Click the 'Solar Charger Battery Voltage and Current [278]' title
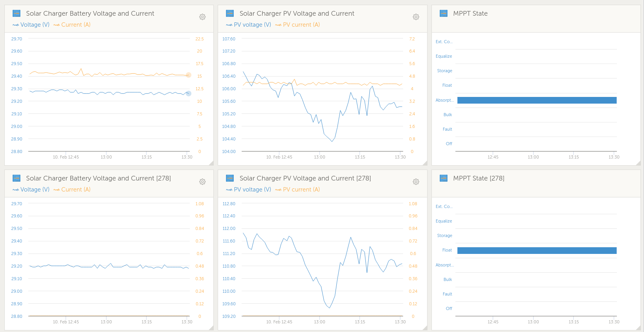 (98, 178)
